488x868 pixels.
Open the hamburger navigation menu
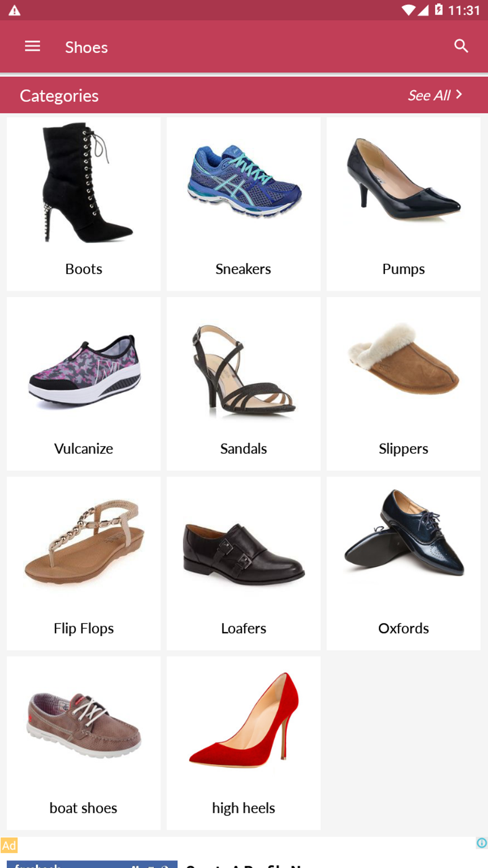[33, 46]
